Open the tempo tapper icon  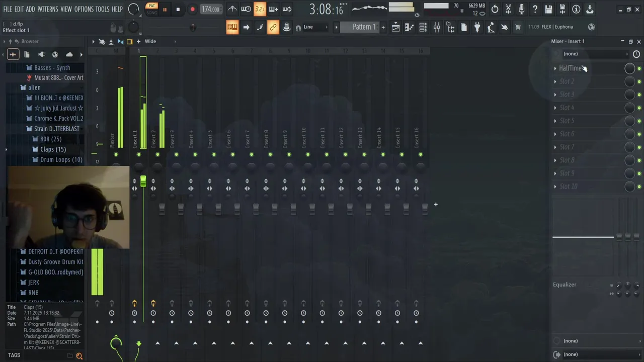pos(491,27)
